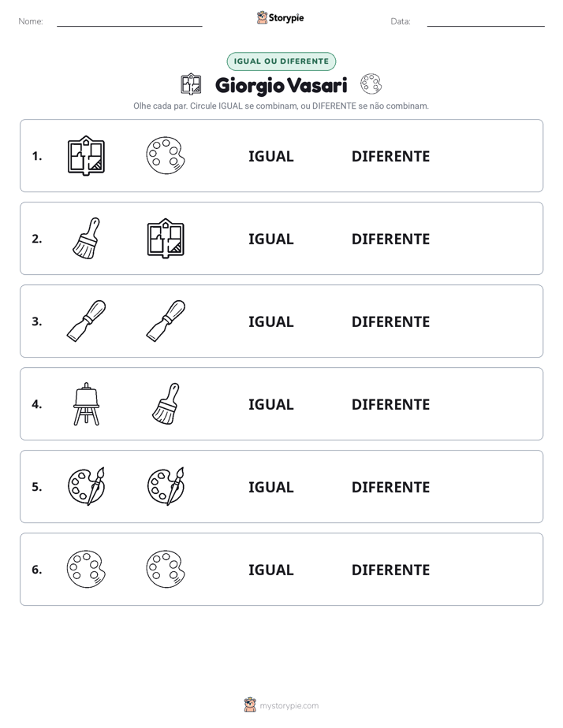Click second palette-with-brush icon in row 5
563x728 pixels.
[x=166, y=486]
